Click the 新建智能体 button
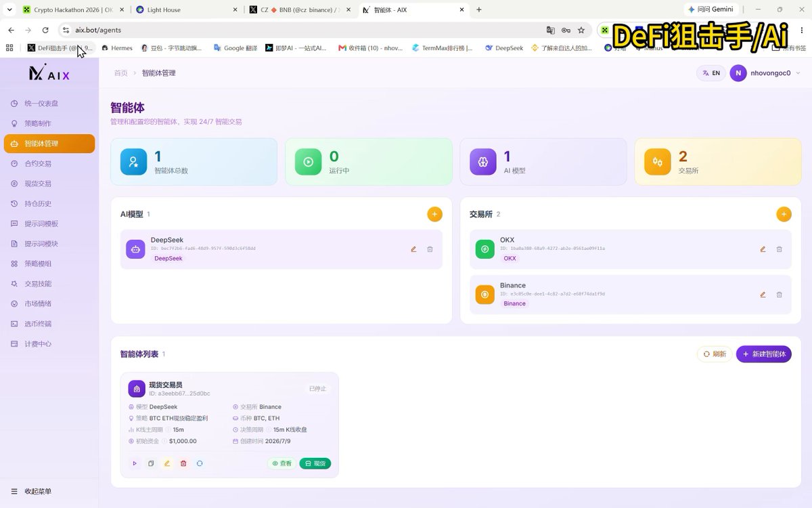Image resolution: width=812 pixels, height=508 pixels. [764, 354]
